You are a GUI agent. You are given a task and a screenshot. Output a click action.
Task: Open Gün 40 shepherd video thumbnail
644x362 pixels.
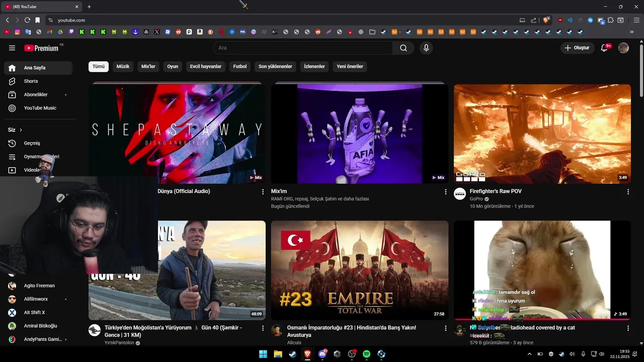tap(211, 270)
